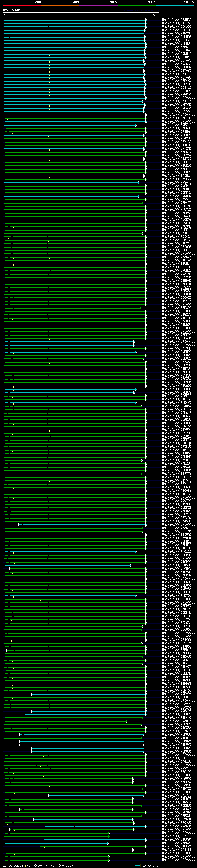Viewport: 197px width, 868px height.
Task: Open hit label UniRef100_P42756
Action: (176, 23)
